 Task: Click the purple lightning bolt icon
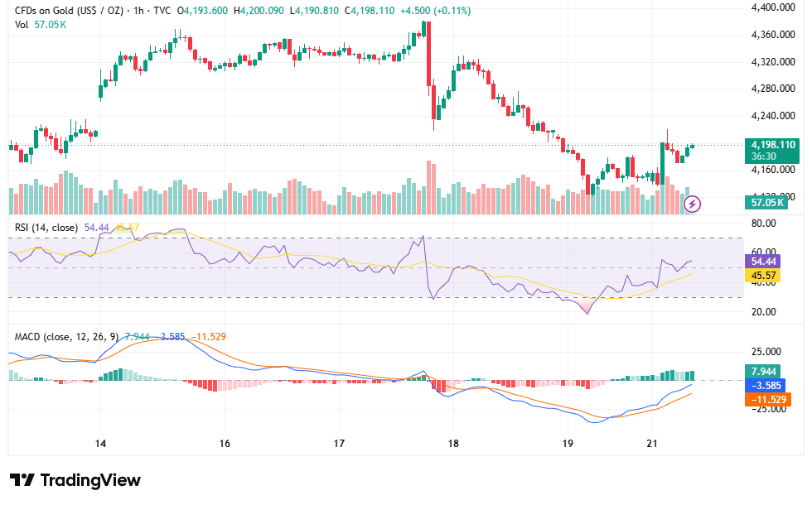point(693,204)
